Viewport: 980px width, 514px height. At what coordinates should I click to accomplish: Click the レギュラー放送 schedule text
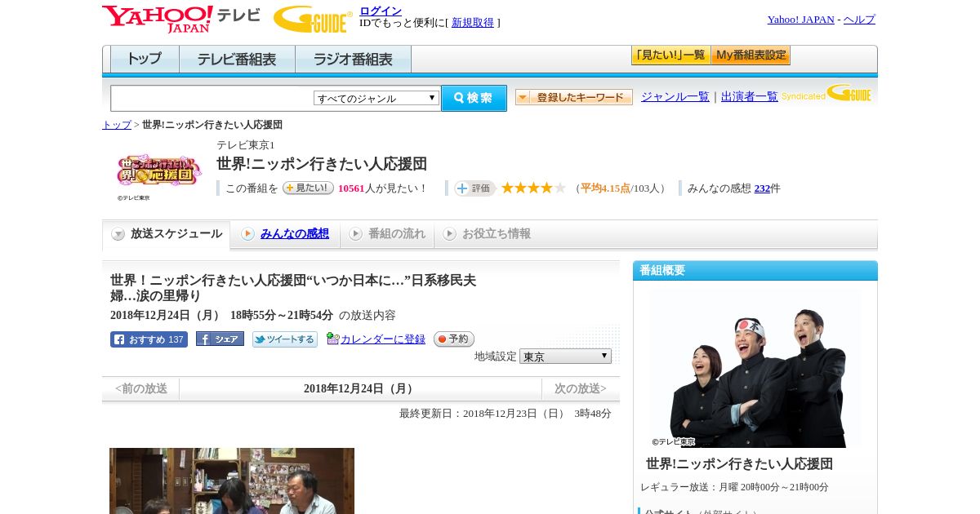(734, 487)
